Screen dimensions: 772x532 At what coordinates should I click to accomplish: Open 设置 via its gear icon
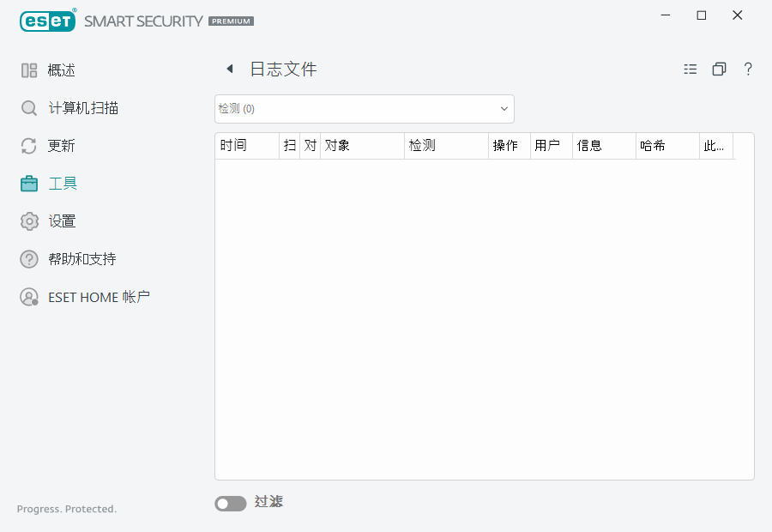[29, 221]
